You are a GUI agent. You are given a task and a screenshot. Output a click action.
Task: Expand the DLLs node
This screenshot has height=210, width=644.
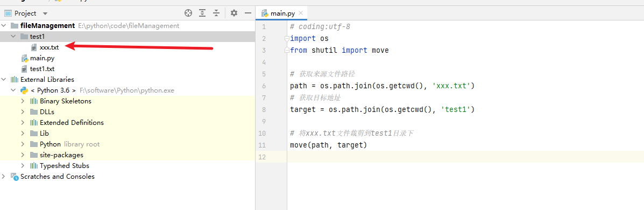point(23,112)
